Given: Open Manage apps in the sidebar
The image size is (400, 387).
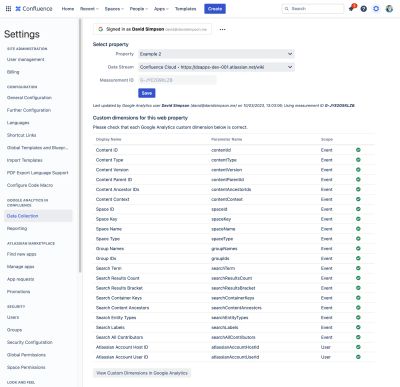Looking at the screenshot, I should pos(21,267).
